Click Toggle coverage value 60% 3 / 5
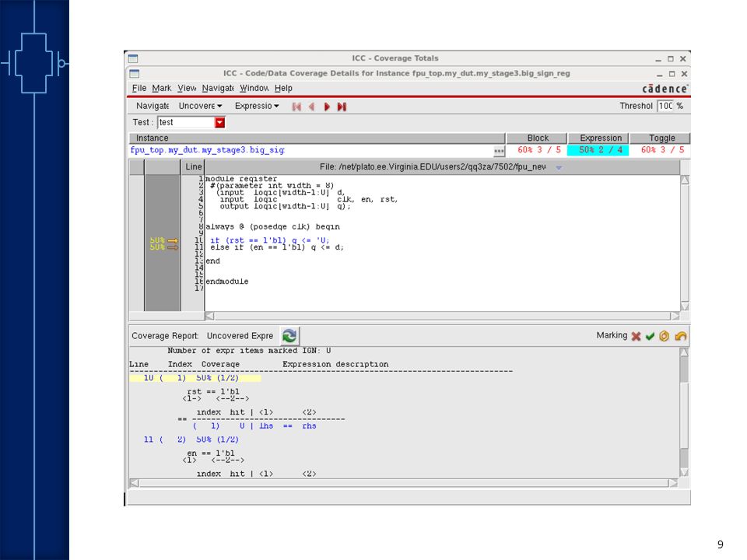 coord(662,150)
